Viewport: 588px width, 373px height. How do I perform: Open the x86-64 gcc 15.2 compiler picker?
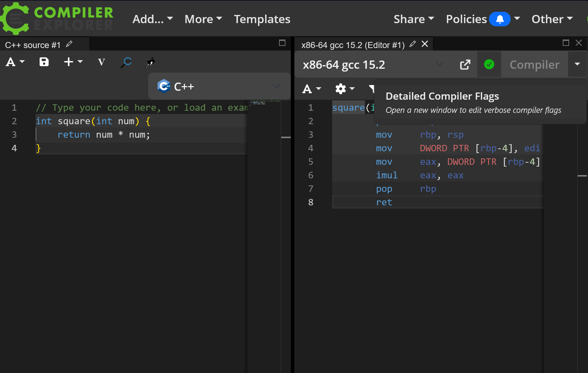tap(373, 64)
